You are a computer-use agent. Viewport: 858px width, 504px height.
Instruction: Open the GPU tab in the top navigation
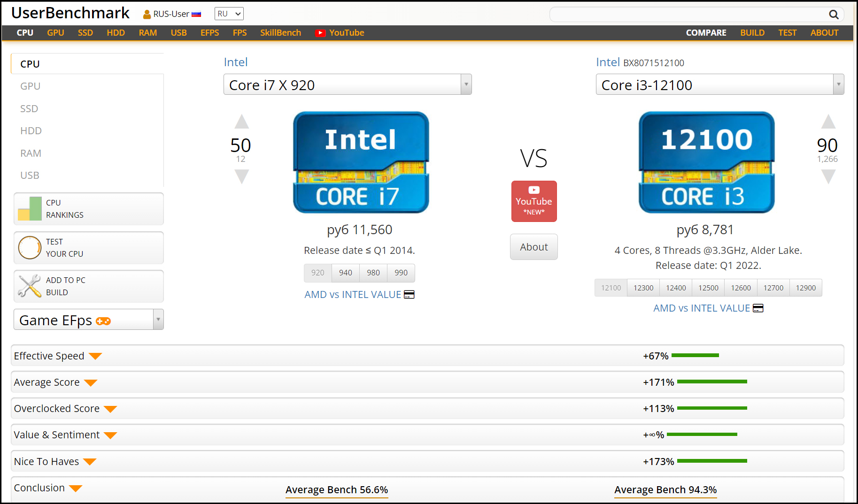[x=55, y=33]
